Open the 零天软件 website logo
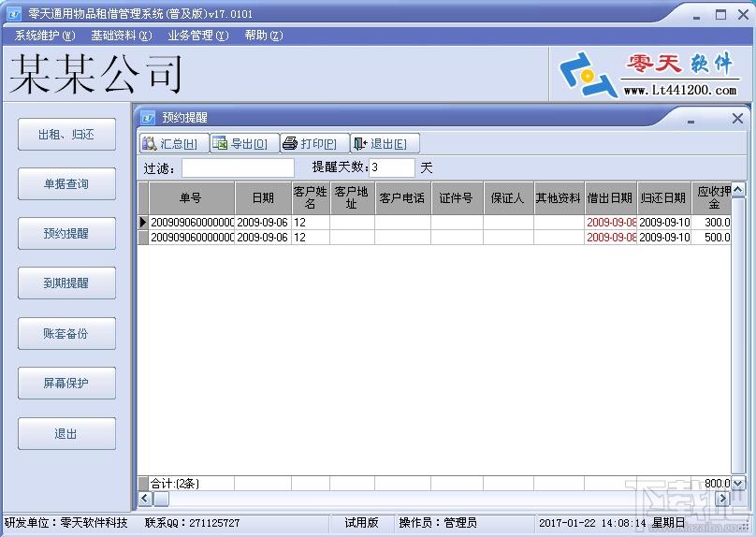 pos(649,74)
